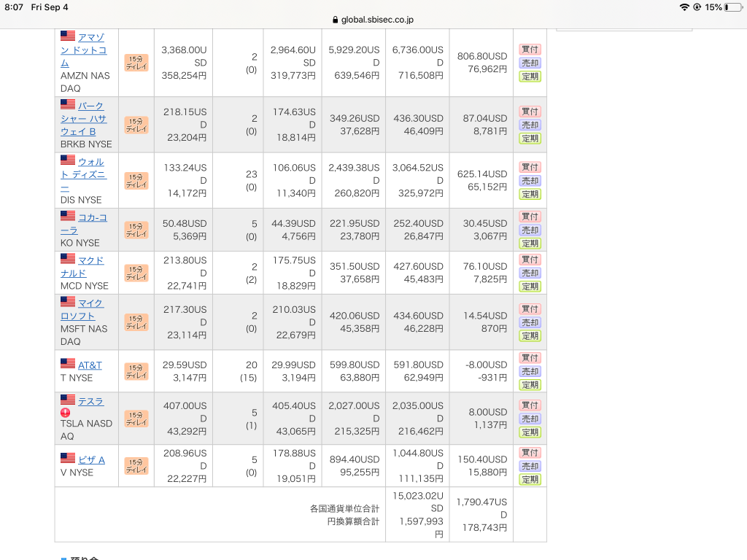Click the 買付 buy button for MSFT
Screen dimensions: 747x560
[530, 308]
